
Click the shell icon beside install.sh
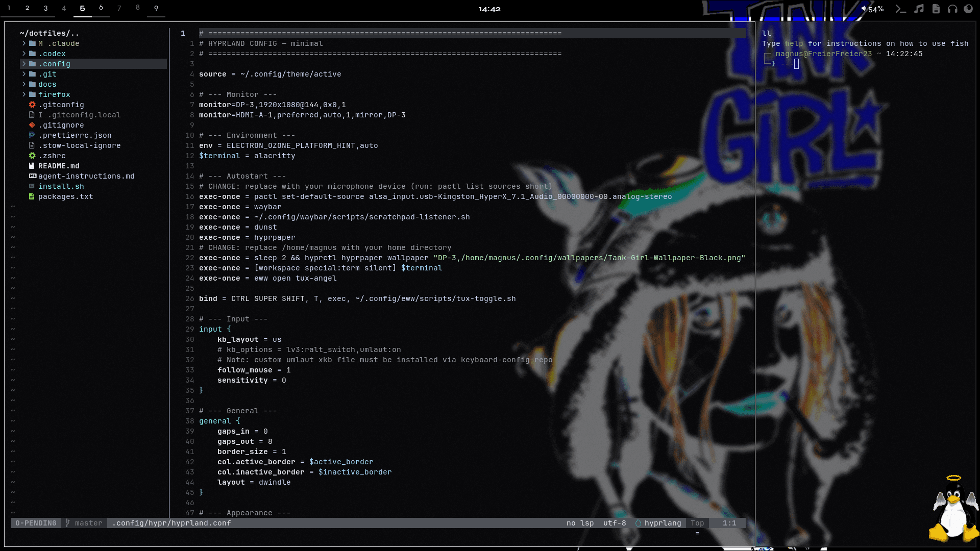32,186
